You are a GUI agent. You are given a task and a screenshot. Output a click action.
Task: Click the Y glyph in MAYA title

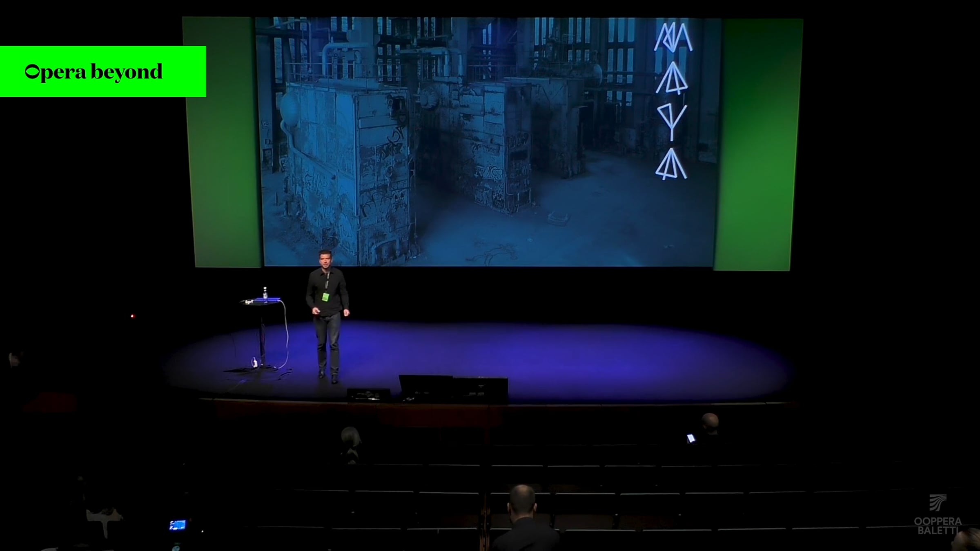tap(672, 122)
